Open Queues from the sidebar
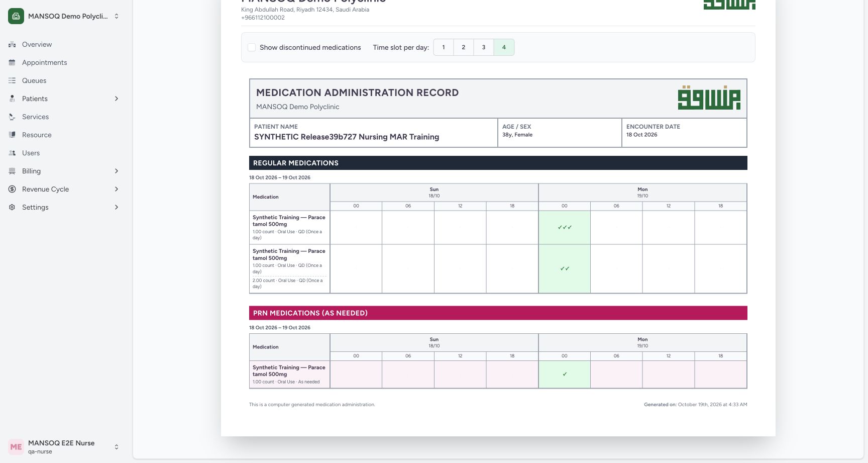The width and height of the screenshot is (868, 463). pyautogui.click(x=34, y=80)
